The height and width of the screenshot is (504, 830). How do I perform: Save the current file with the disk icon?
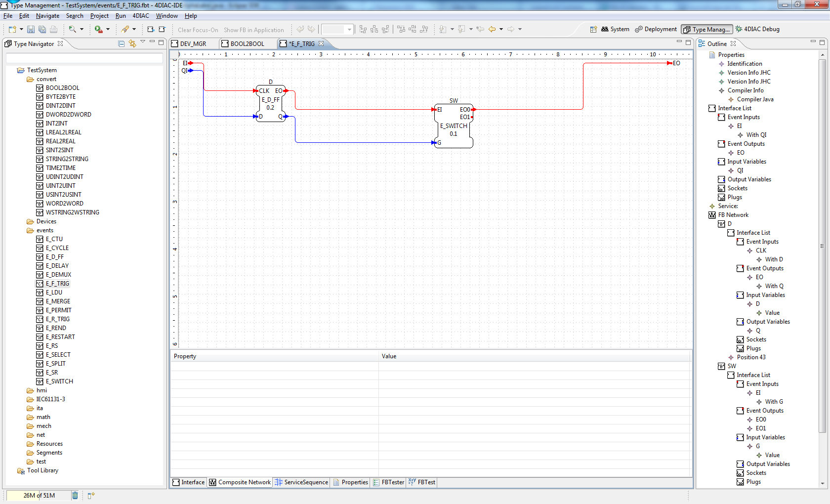(31, 30)
